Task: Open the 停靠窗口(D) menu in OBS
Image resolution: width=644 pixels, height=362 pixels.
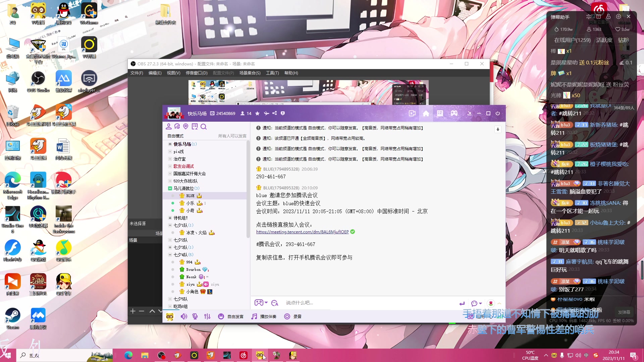Action: 197,73
